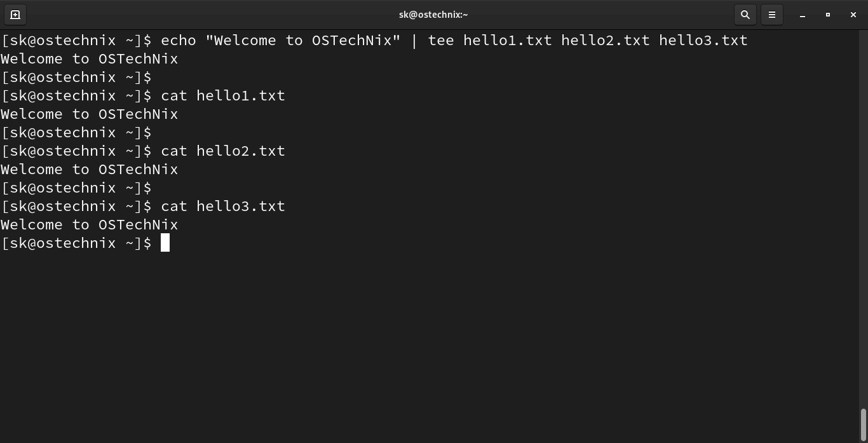
Task: Click the sk@ostechnix window title
Action: (433, 14)
